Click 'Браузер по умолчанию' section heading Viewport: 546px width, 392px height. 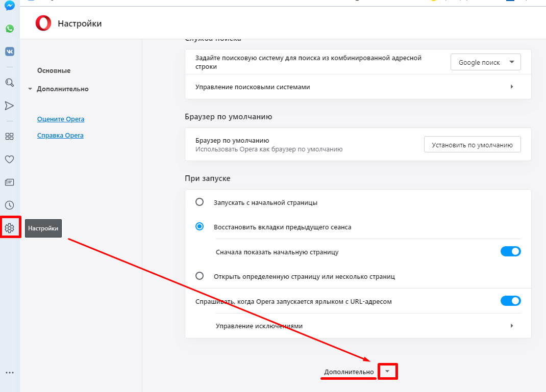pos(229,117)
